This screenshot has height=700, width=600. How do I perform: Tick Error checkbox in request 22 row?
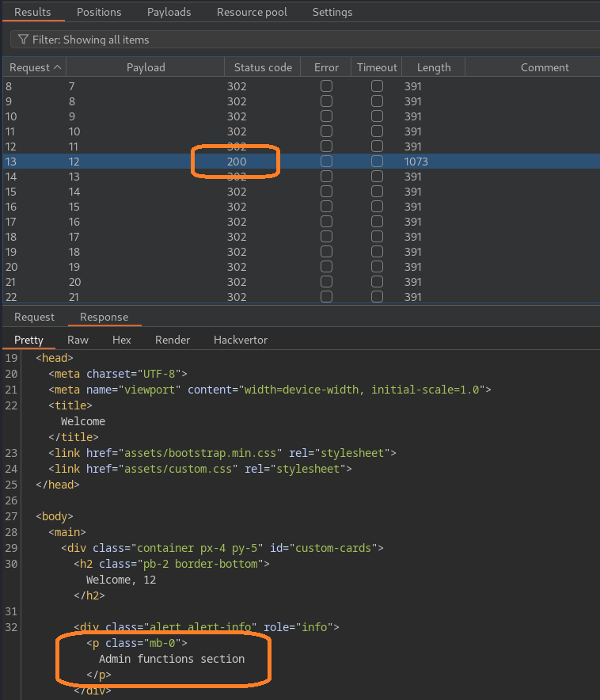pos(326,297)
